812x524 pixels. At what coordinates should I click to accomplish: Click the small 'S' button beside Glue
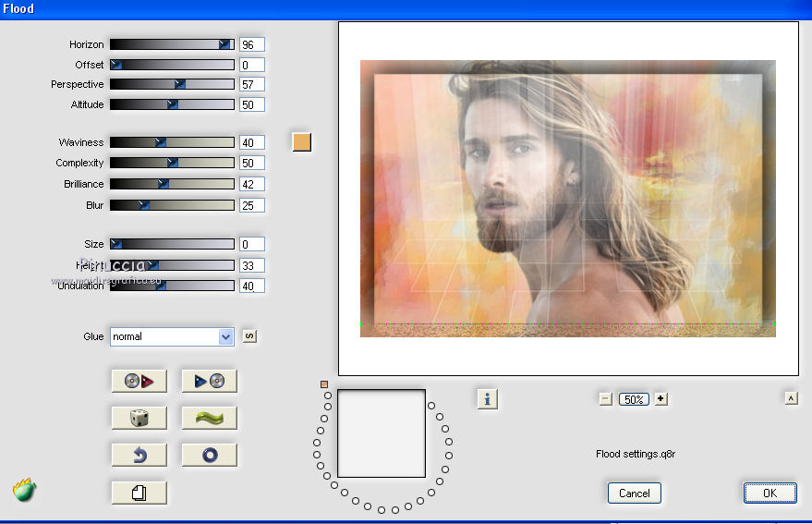tap(249, 335)
